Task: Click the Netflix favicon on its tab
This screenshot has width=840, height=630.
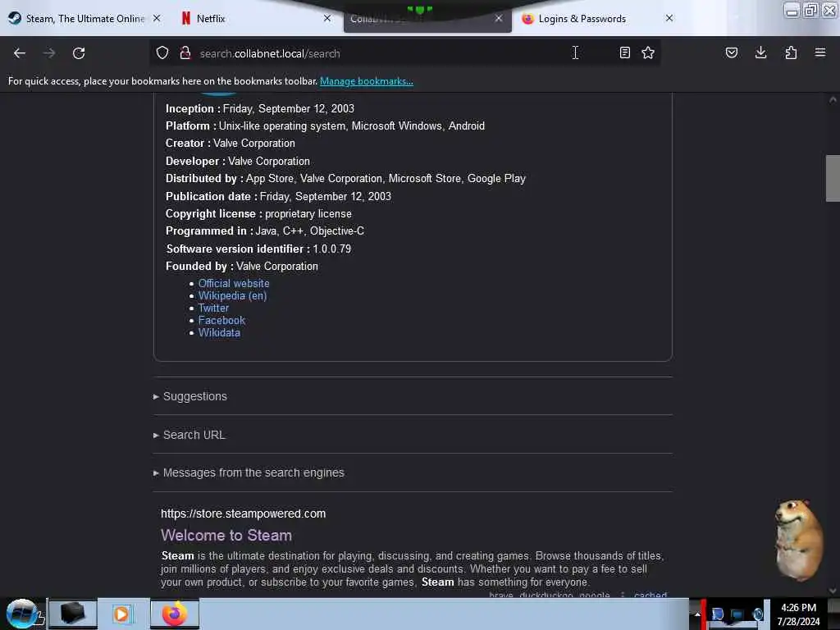Action: (x=186, y=18)
